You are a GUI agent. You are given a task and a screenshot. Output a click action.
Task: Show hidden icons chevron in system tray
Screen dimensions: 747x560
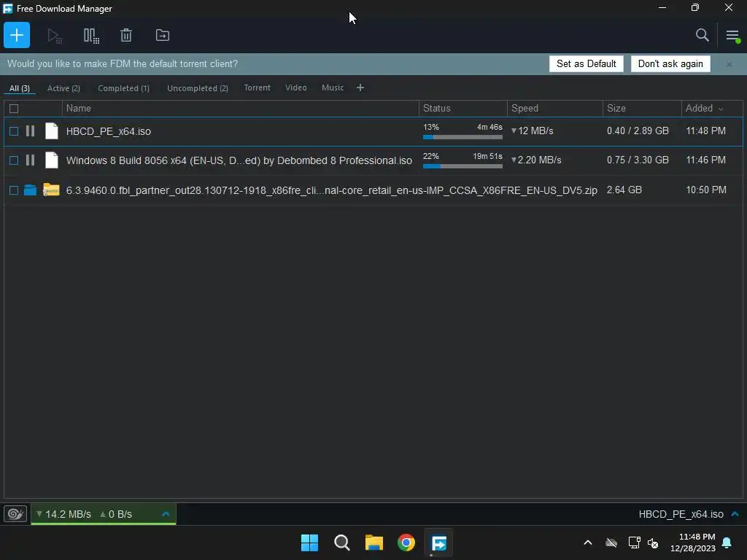coord(588,542)
